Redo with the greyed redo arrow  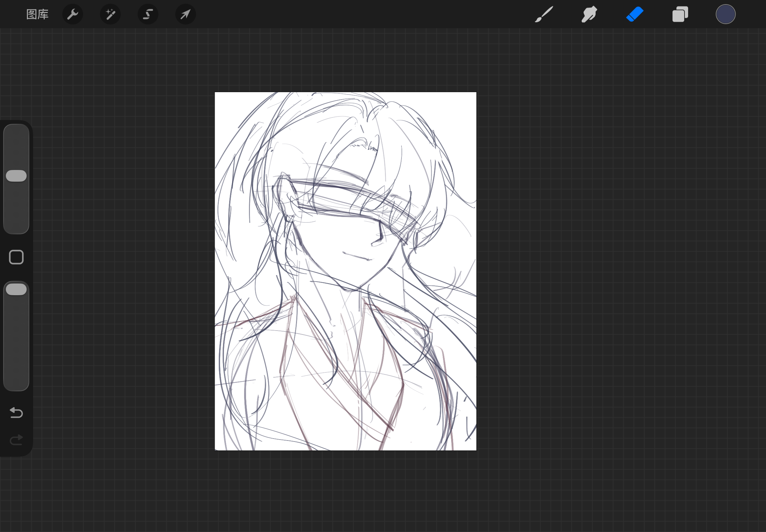(x=16, y=440)
